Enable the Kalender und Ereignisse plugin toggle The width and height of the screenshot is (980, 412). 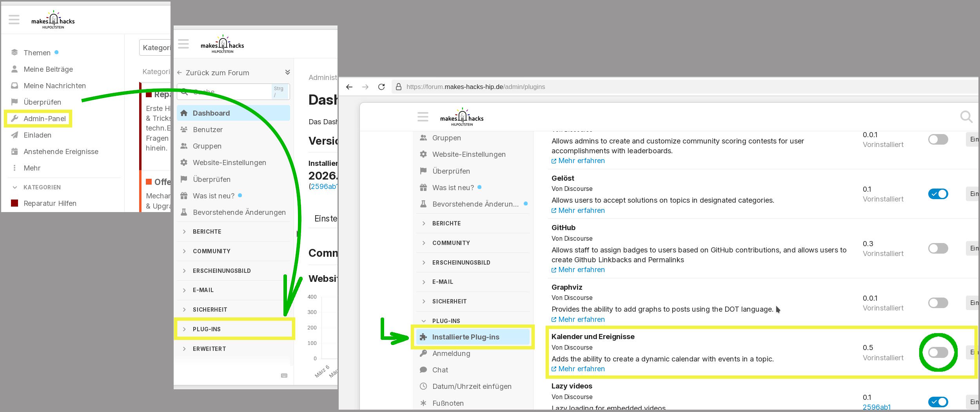(938, 352)
